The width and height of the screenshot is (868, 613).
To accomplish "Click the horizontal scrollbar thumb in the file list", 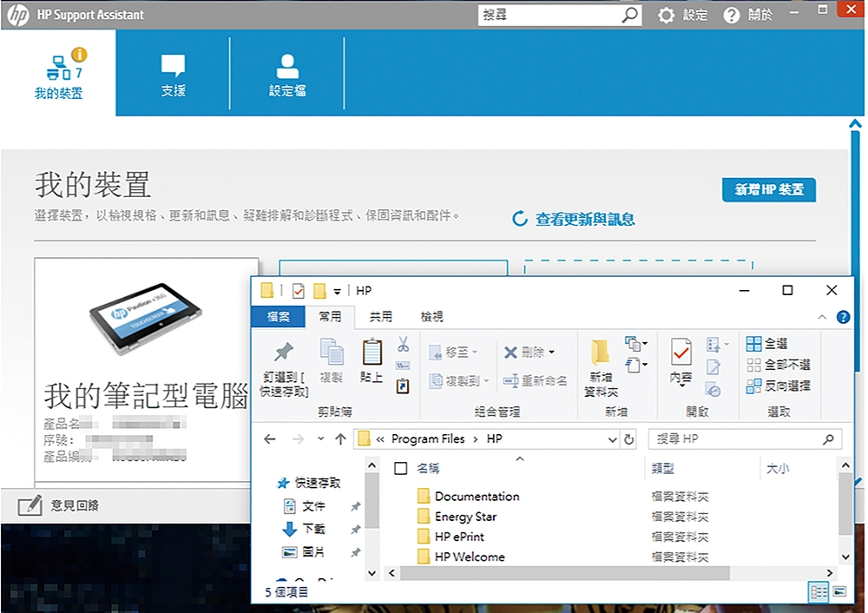I will click(x=565, y=572).
